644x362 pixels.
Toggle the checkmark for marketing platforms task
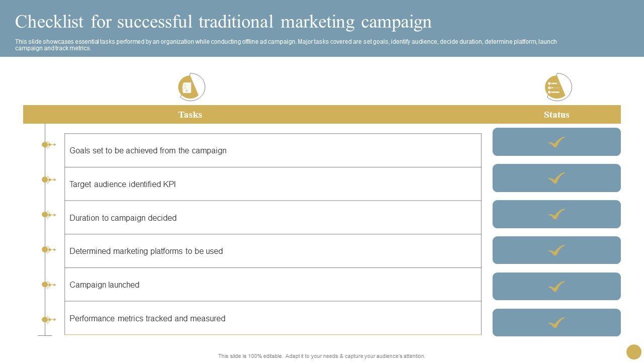click(556, 250)
